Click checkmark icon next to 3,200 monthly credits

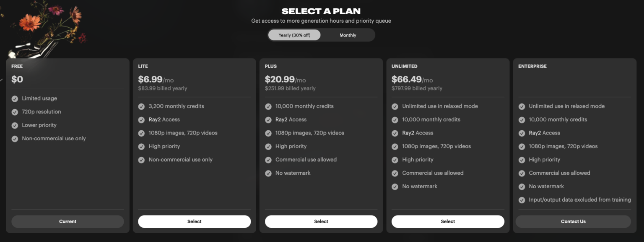(x=141, y=107)
